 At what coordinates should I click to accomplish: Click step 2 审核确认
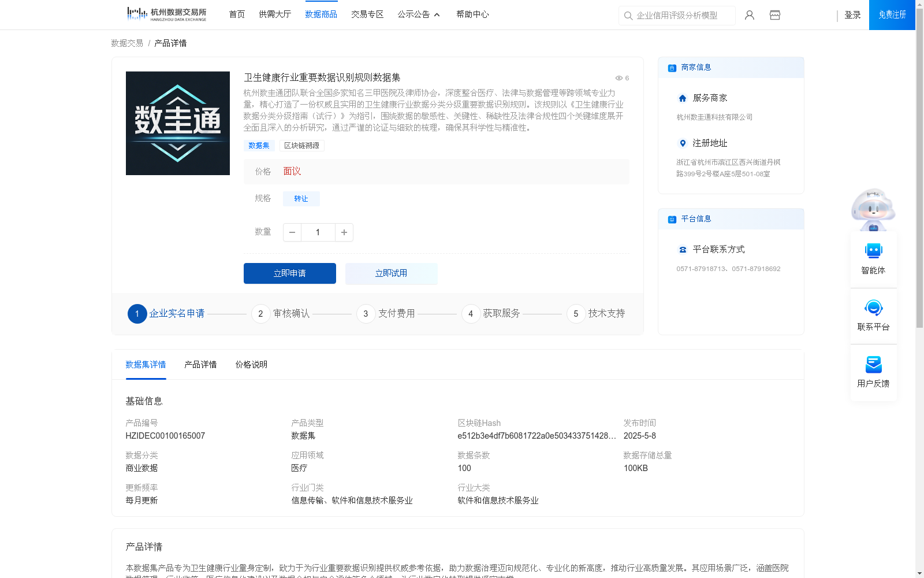pyautogui.click(x=281, y=314)
